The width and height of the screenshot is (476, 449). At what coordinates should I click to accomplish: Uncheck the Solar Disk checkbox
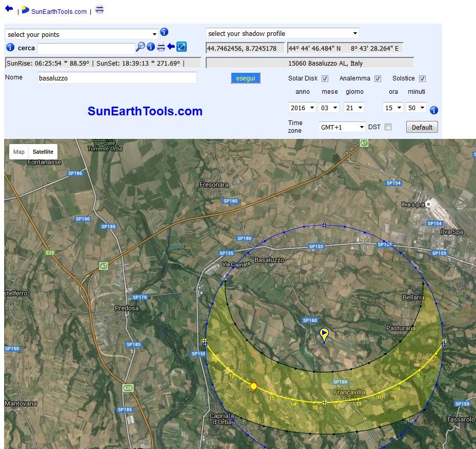click(x=325, y=79)
